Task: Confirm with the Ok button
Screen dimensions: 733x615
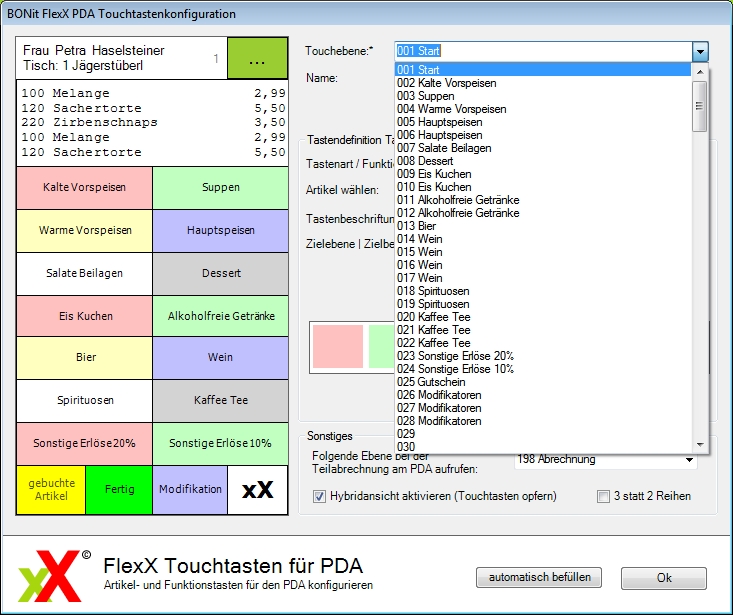Action: click(x=664, y=578)
